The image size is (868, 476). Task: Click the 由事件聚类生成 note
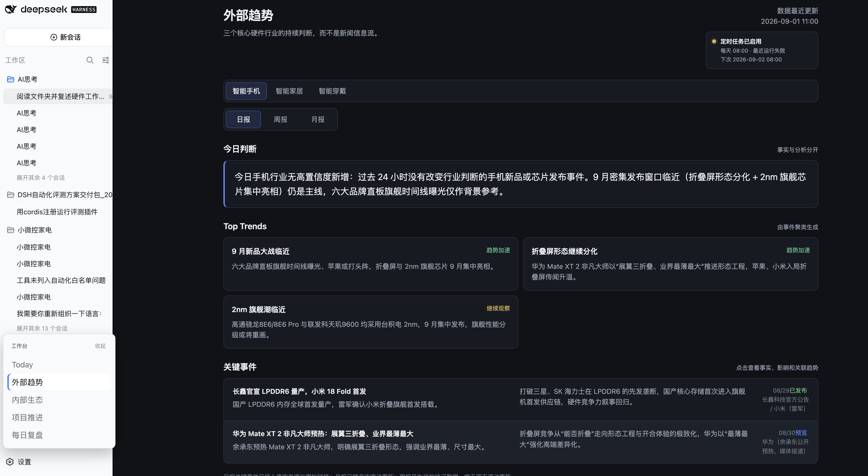click(x=798, y=227)
